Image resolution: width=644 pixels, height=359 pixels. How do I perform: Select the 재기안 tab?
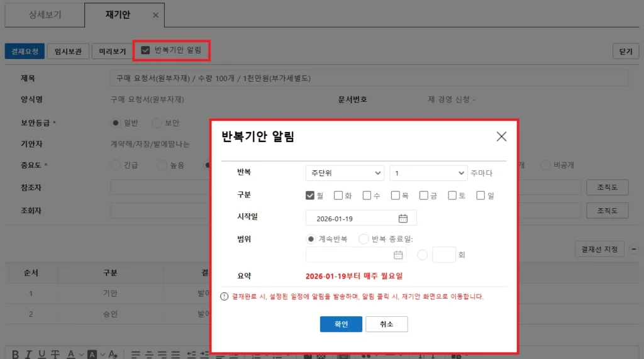pyautogui.click(x=118, y=15)
